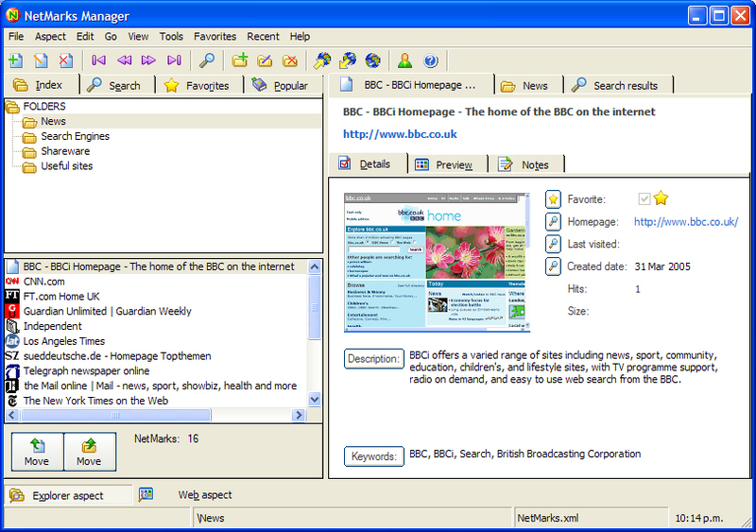Click the magnifier button beside Homepage

pyautogui.click(x=553, y=221)
